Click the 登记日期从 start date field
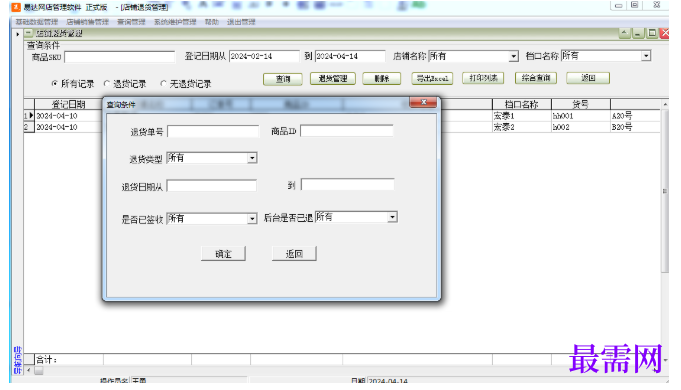 [264, 56]
